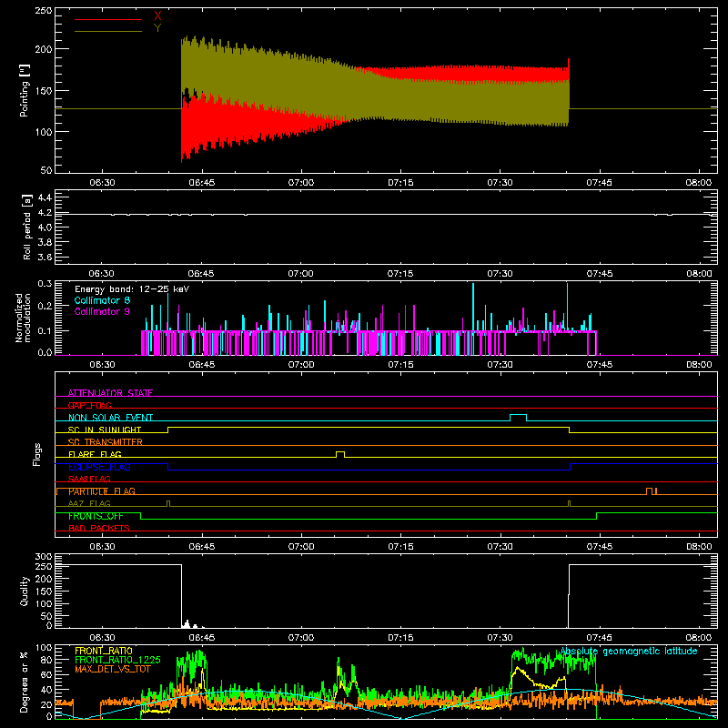Select the GAP_FLAG label
The width and height of the screenshot is (728, 728).
90,405
